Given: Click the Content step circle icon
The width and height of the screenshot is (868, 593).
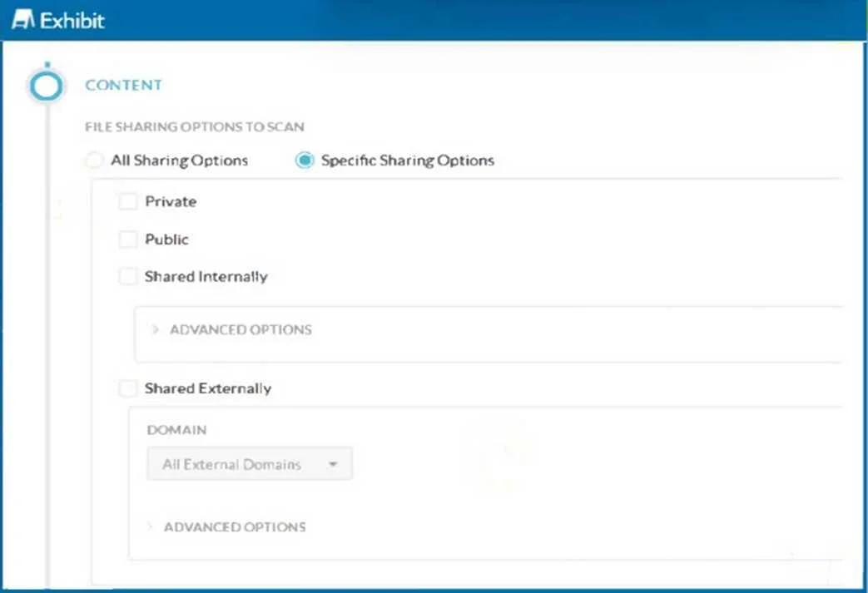Looking at the screenshot, I should click(47, 86).
